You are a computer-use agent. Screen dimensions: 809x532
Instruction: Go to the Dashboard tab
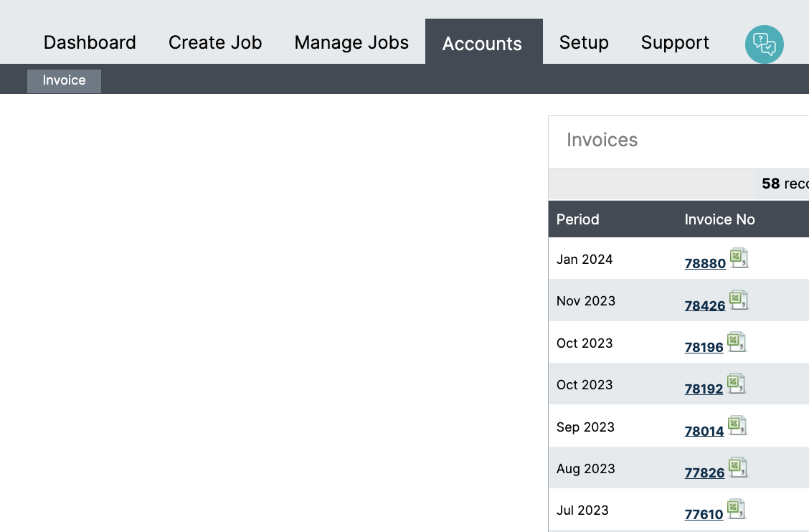[x=90, y=42]
